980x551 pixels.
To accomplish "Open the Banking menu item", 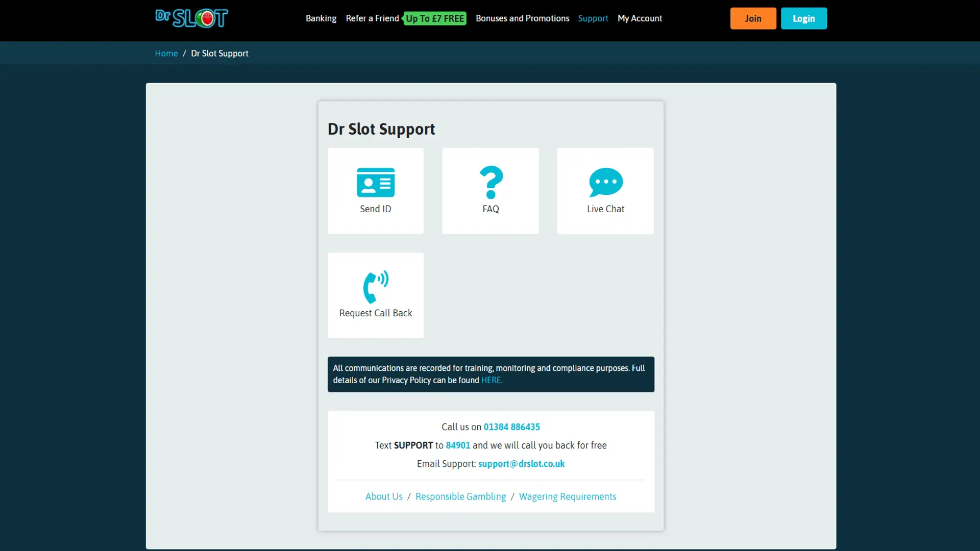I will click(x=321, y=18).
